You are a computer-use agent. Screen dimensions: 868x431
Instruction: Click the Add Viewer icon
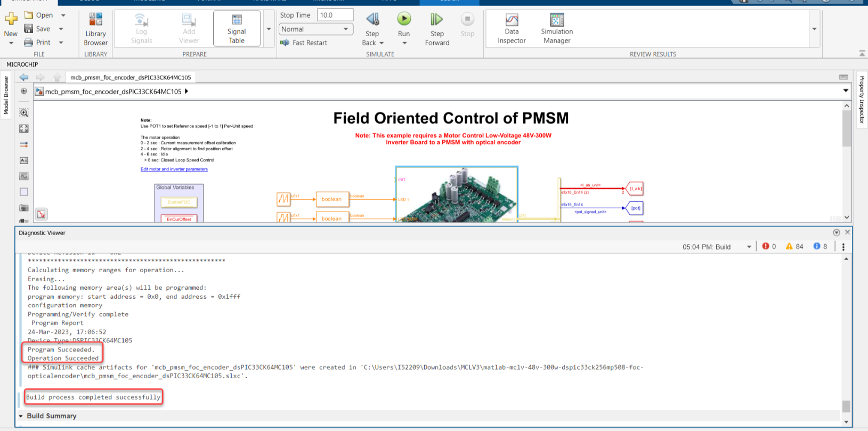[189, 20]
